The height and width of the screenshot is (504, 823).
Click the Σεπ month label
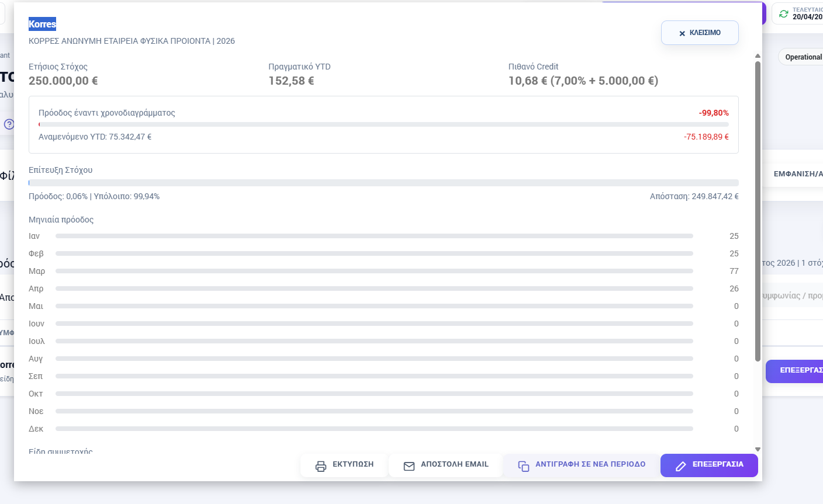(36, 376)
